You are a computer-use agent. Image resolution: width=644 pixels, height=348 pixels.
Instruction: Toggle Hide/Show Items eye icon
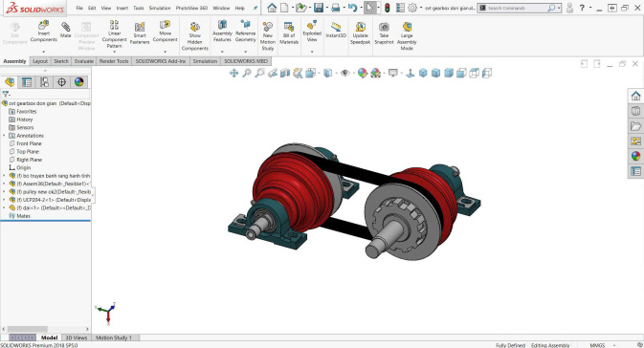coord(345,73)
